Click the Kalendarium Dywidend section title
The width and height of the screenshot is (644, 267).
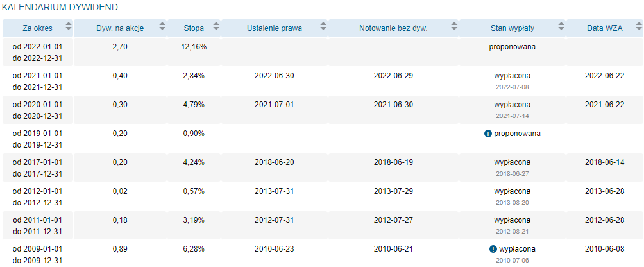(60, 7)
